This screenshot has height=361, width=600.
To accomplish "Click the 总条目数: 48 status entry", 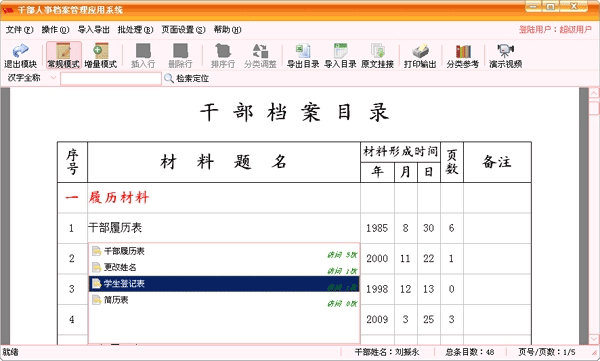I will coord(470,352).
